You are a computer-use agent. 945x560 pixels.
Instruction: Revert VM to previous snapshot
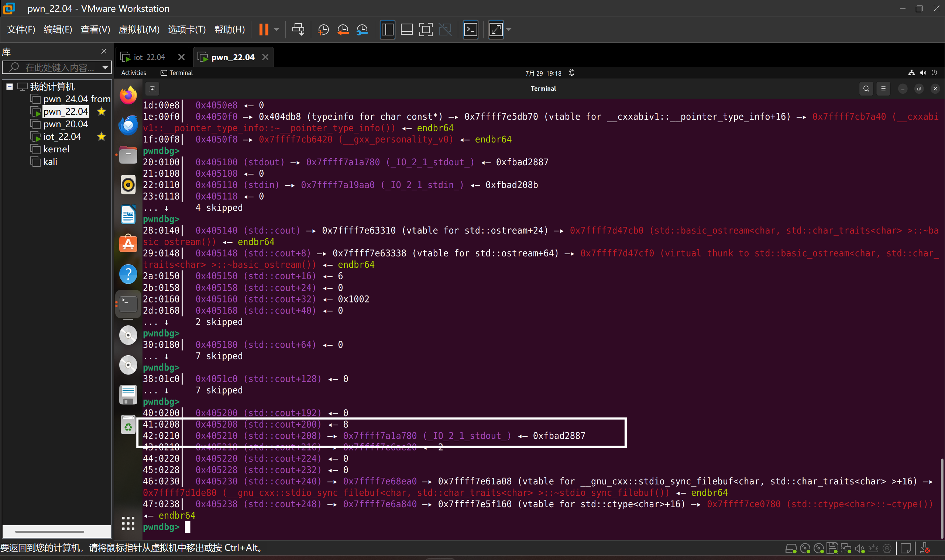(x=343, y=30)
